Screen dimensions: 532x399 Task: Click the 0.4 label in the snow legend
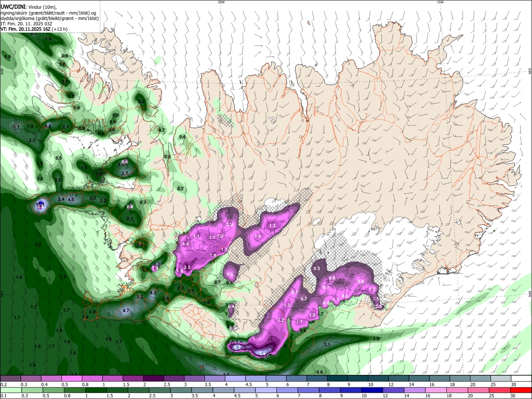coord(44,384)
